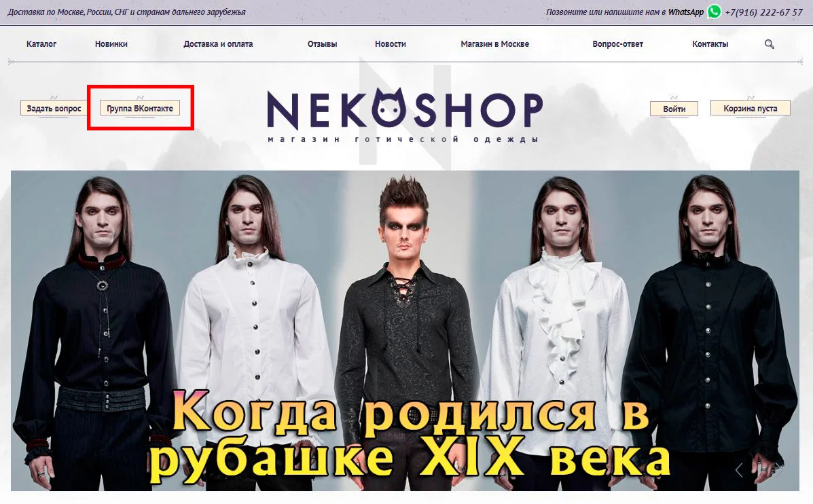Viewport: 813px width, 504px height.
Task: Open the Новинки section
Action: click(111, 44)
